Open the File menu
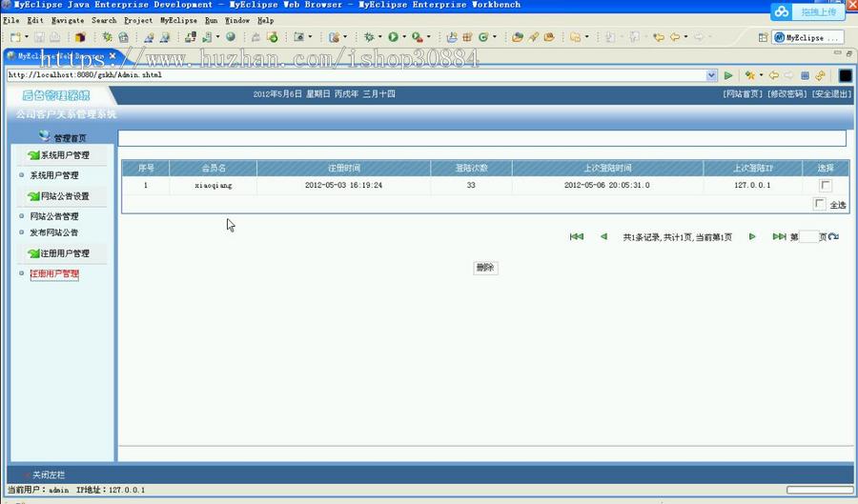Viewport: 858px width, 504px height. tap(10, 20)
